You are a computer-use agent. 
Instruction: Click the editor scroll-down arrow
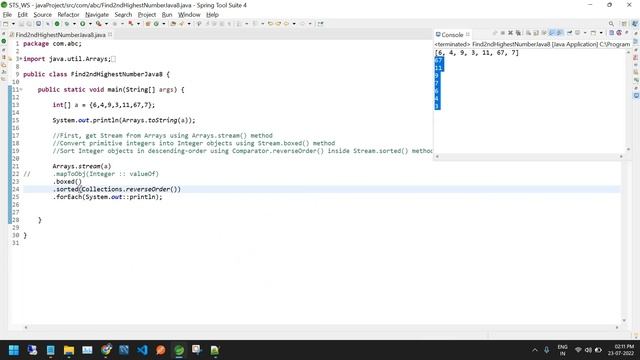click(624, 320)
